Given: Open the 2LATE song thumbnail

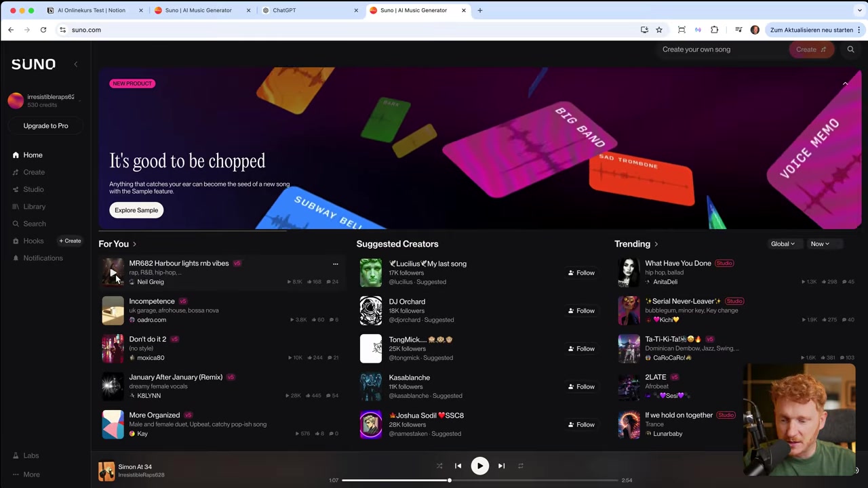Looking at the screenshot, I should tap(629, 386).
